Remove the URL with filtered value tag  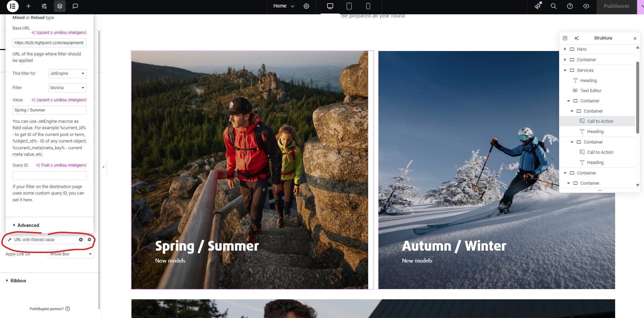[x=81, y=240]
